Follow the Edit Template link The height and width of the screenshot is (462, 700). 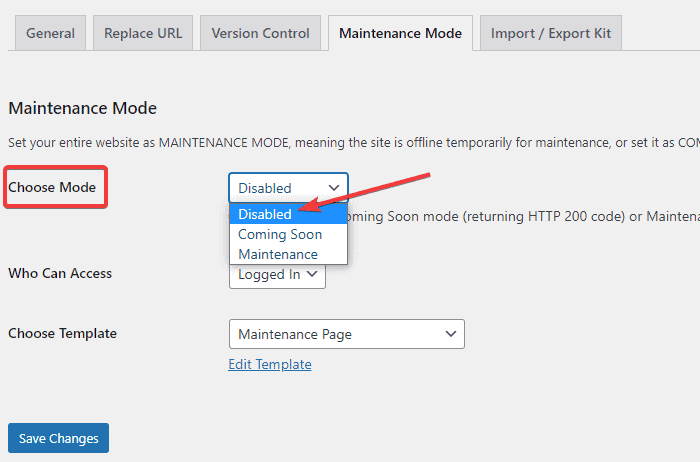pos(269,364)
